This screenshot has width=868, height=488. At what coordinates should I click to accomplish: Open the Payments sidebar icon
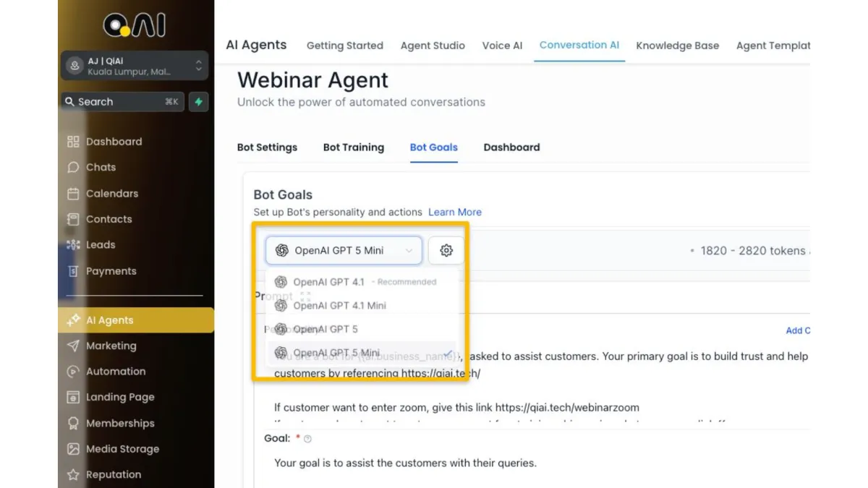click(73, 271)
